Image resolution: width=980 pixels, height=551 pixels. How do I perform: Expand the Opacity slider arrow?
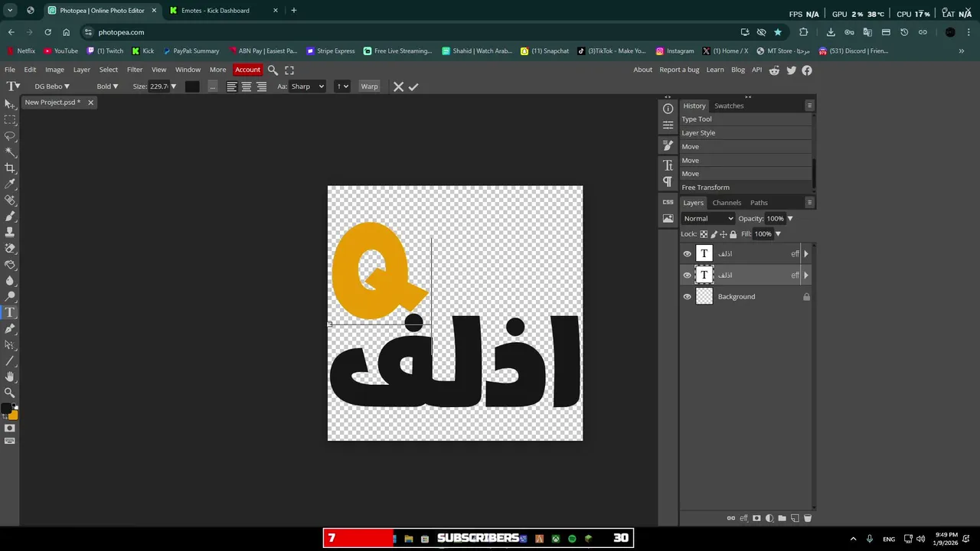pyautogui.click(x=790, y=219)
